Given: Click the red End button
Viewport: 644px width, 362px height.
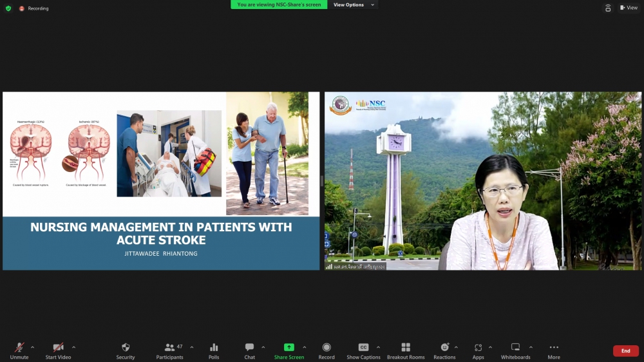Looking at the screenshot, I should 625,351.
